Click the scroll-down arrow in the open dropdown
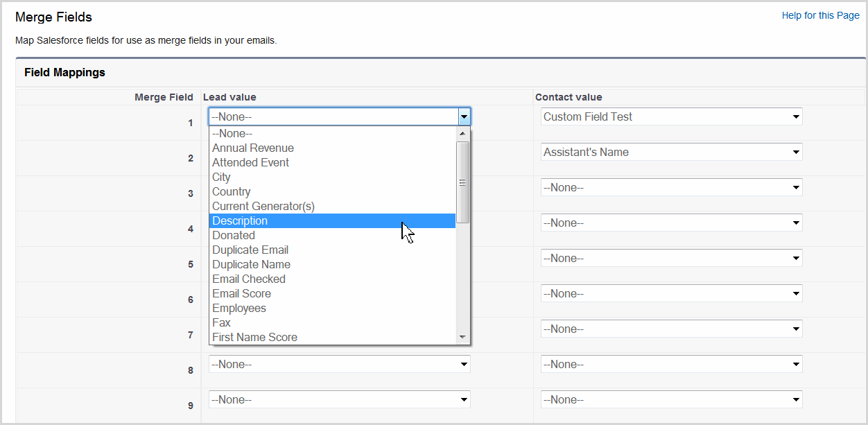The height and width of the screenshot is (425, 868). (462, 338)
